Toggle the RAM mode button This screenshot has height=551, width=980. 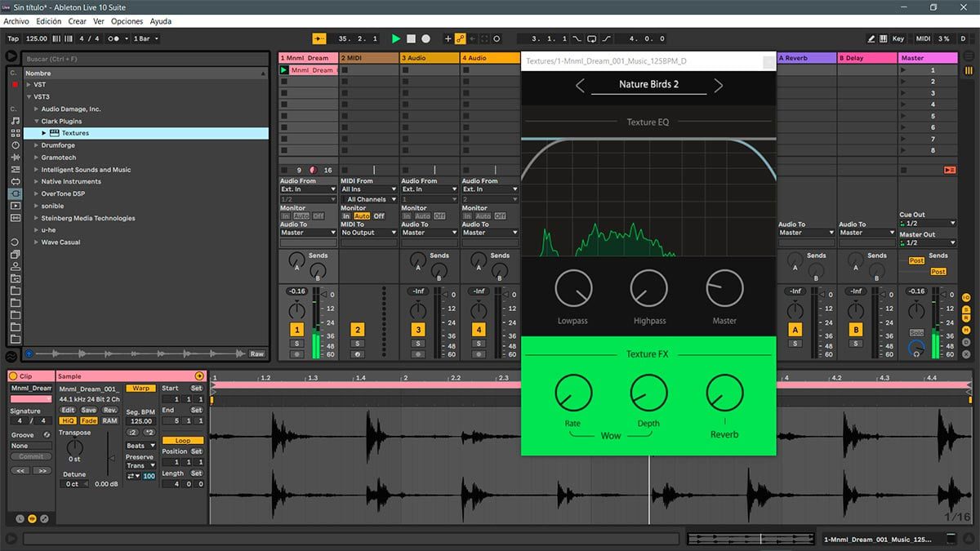click(109, 421)
